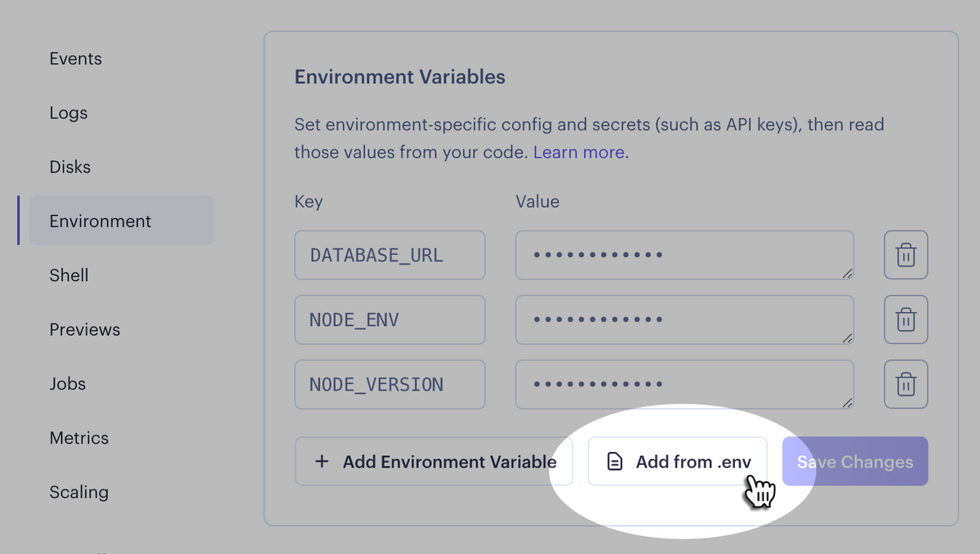Click the masked value field for NODE_ENV
The image size is (980, 554).
(x=684, y=319)
